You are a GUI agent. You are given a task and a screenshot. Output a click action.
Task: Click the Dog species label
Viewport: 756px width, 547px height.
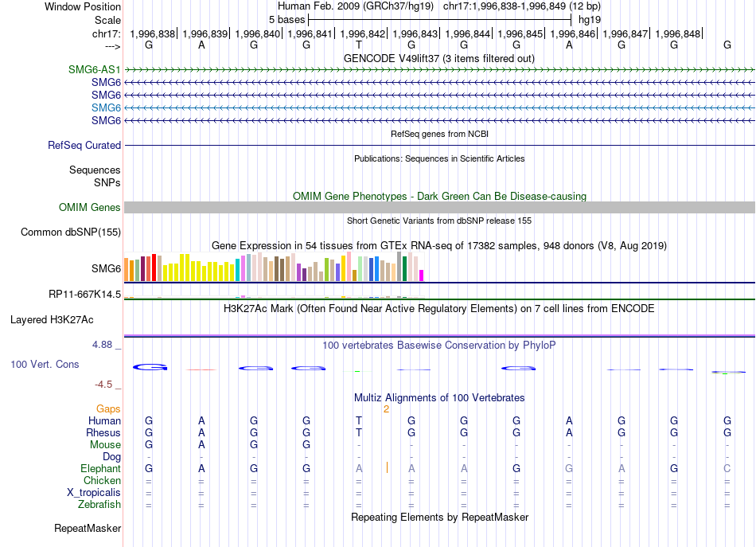point(112,456)
